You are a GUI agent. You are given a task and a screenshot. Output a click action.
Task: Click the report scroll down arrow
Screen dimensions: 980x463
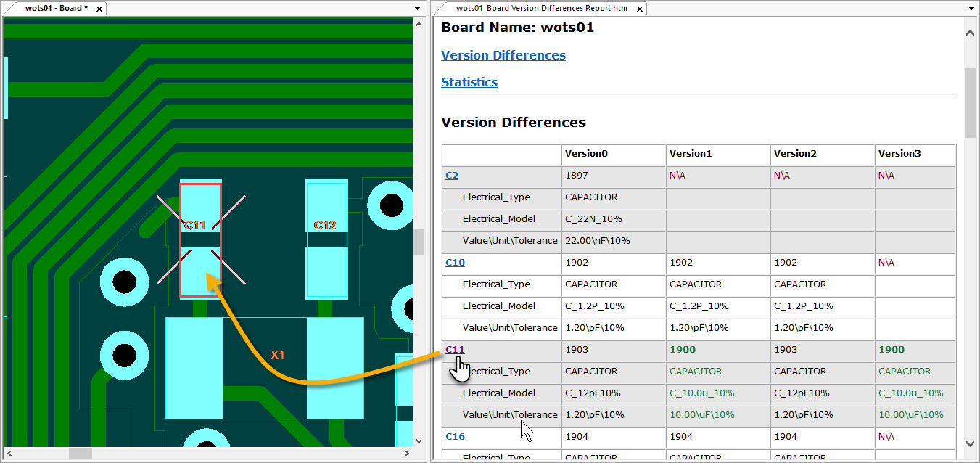[970, 444]
